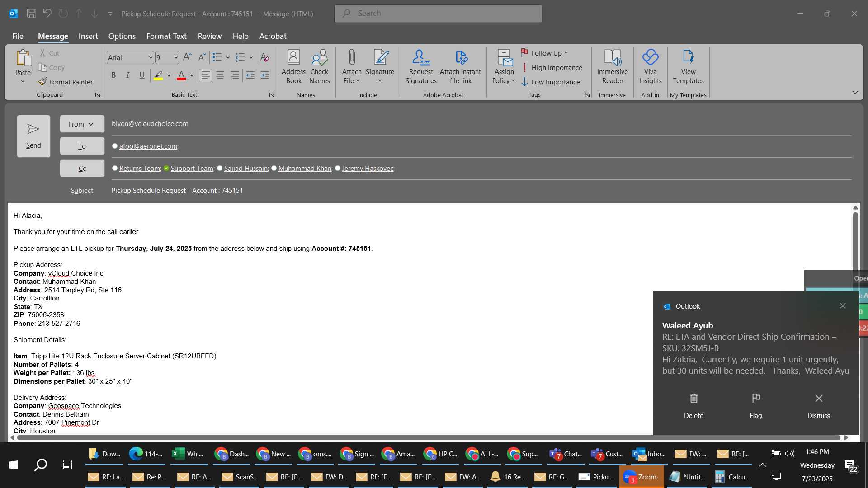This screenshot has height=488, width=868.
Task: Click the Undo arrow in title bar
Action: click(47, 14)
